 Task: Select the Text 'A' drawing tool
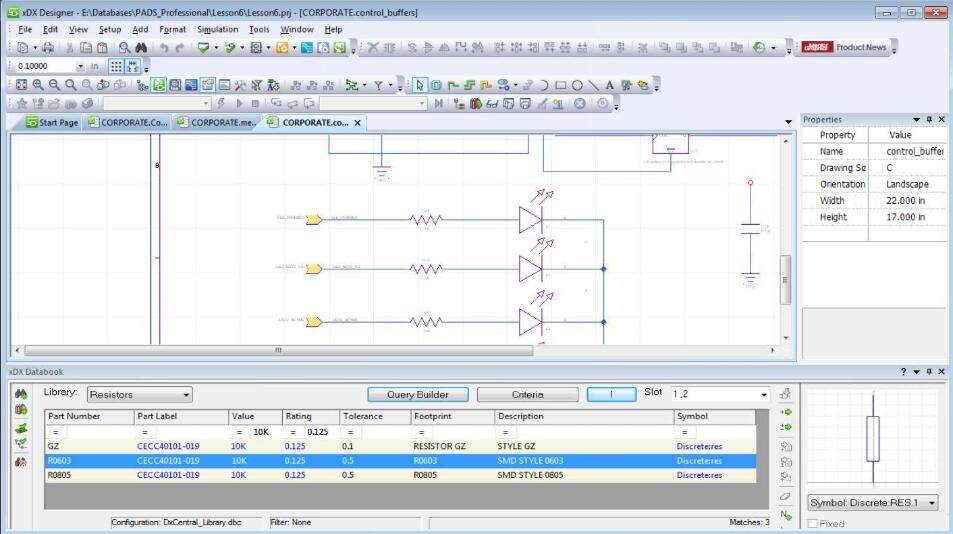tap(610, 85)
